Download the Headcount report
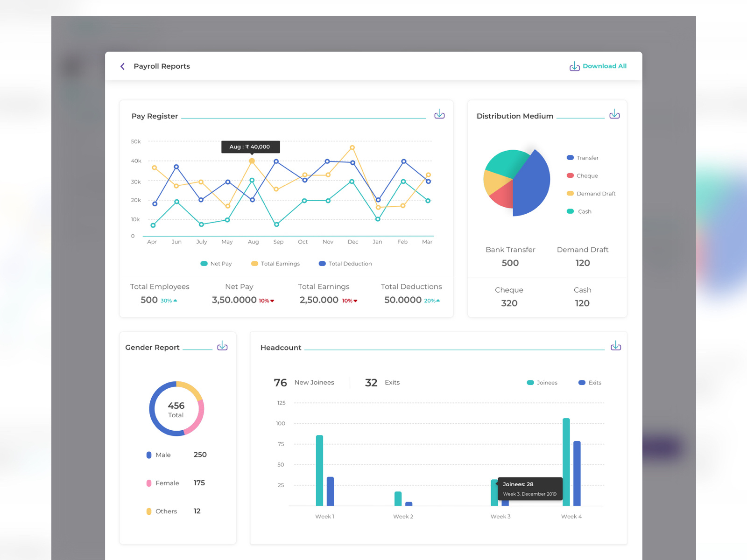The image size is (747, 560). pyautogui.click(x=616, y=346)
